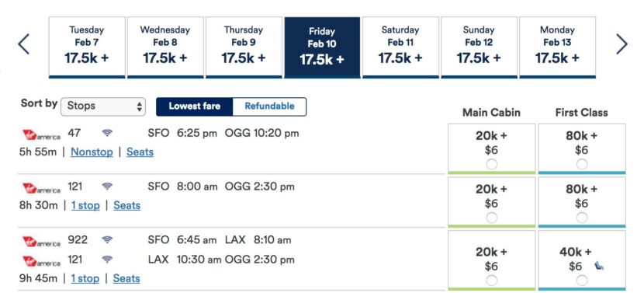The width and height of the screenshot is (644, 293).
Task: Click seat icon in 40k First Class fare
Action: [600, 267]
